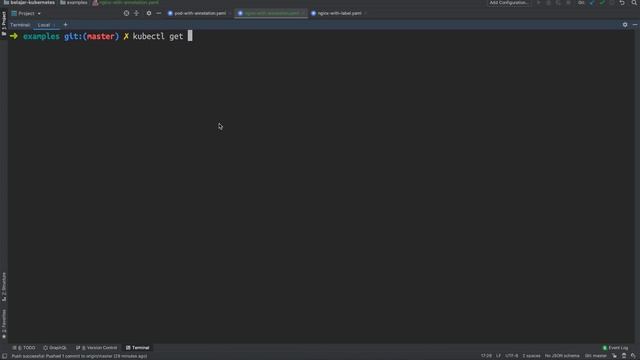Open the Version Control tool window

97,348
